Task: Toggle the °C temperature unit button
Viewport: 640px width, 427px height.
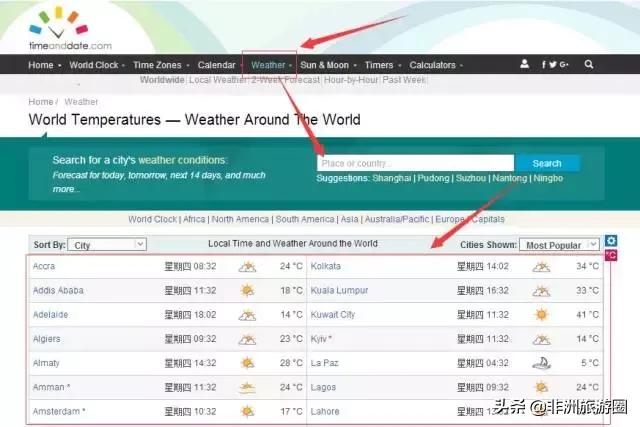Action: 611,256
